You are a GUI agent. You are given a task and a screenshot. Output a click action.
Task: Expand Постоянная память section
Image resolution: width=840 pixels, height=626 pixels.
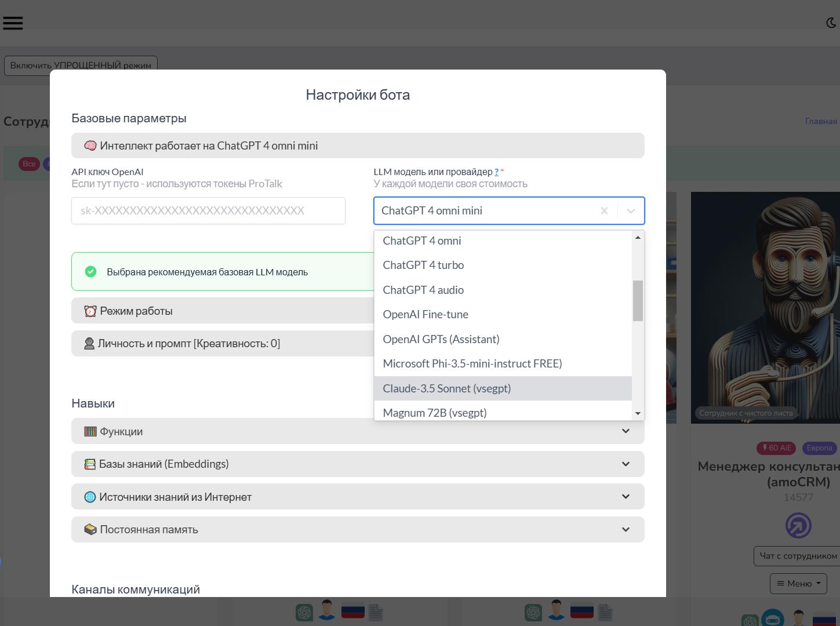pyautogui.click(x=357, y=529)
